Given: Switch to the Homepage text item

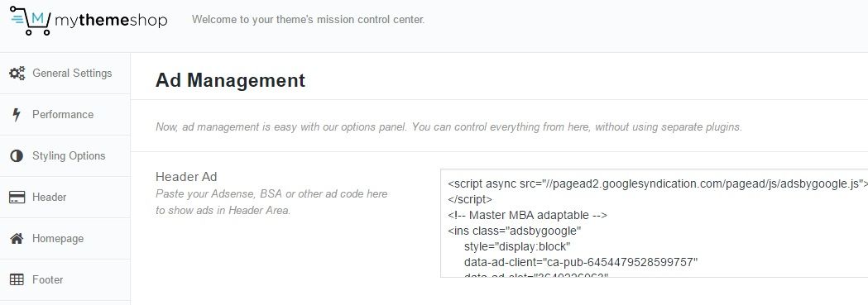Looking at the screenshot, I should point(58,239).
